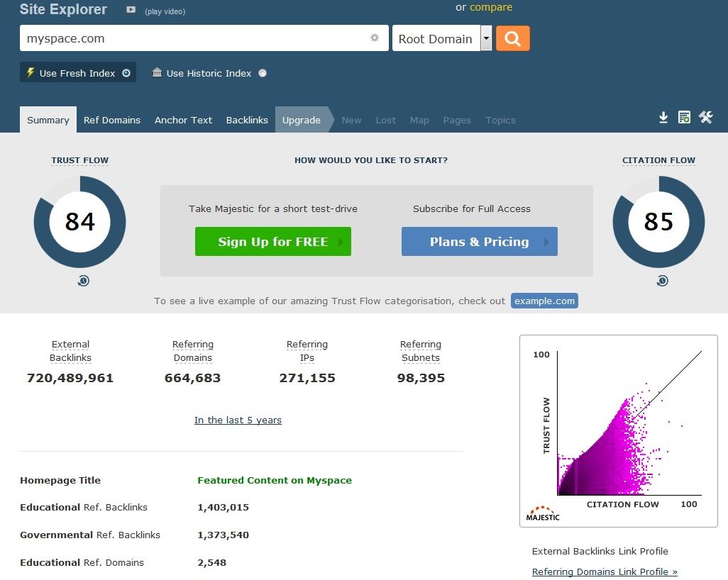Click the 98,395 referring subnets value

click(x=421, y=378)
